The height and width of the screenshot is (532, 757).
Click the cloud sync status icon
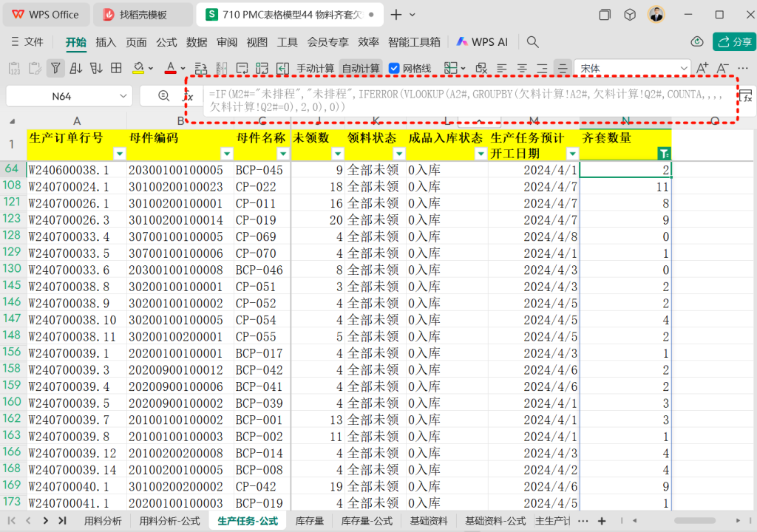coord(696,42)
